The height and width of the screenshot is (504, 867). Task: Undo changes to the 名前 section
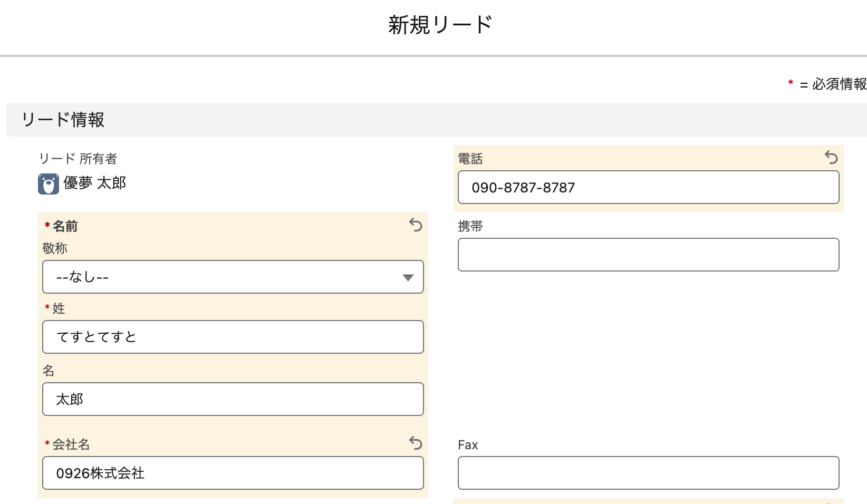(416, 225)
